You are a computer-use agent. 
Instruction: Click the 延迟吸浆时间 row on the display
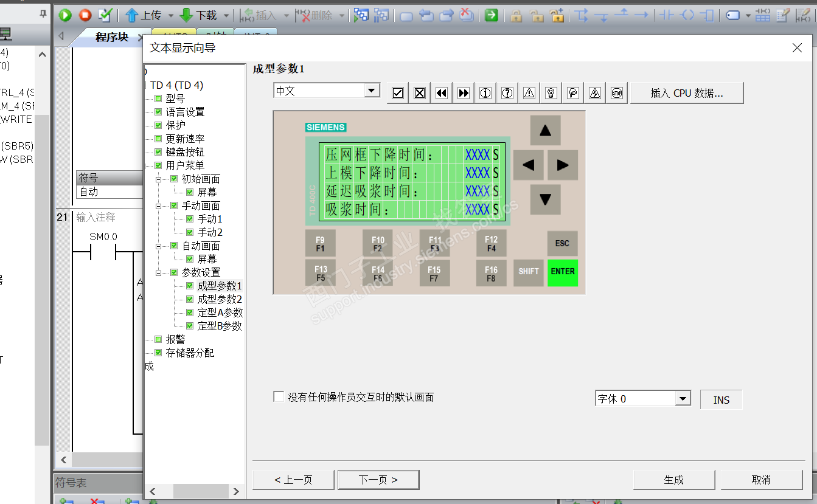[x=412, y=191]
